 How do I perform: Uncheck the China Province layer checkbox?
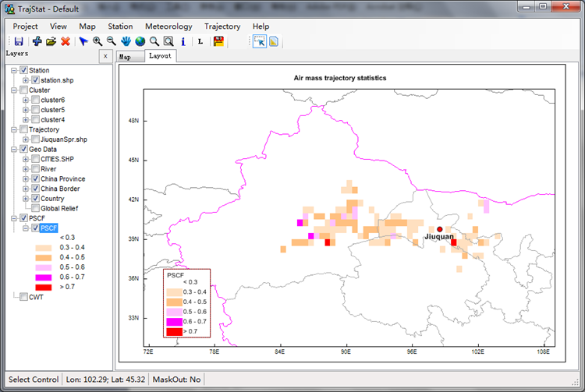coord(36,178)
